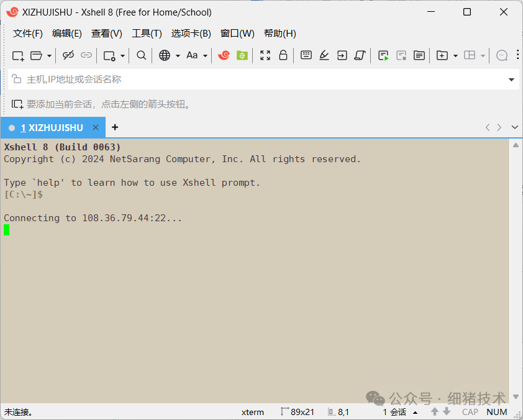Create a new session with the new session icon
This screenshot has width=523, height=420.
click(17, 55)
